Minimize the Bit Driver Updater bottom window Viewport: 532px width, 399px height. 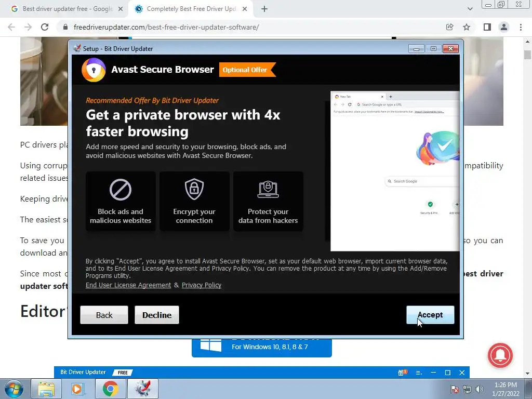coord(433,373)
